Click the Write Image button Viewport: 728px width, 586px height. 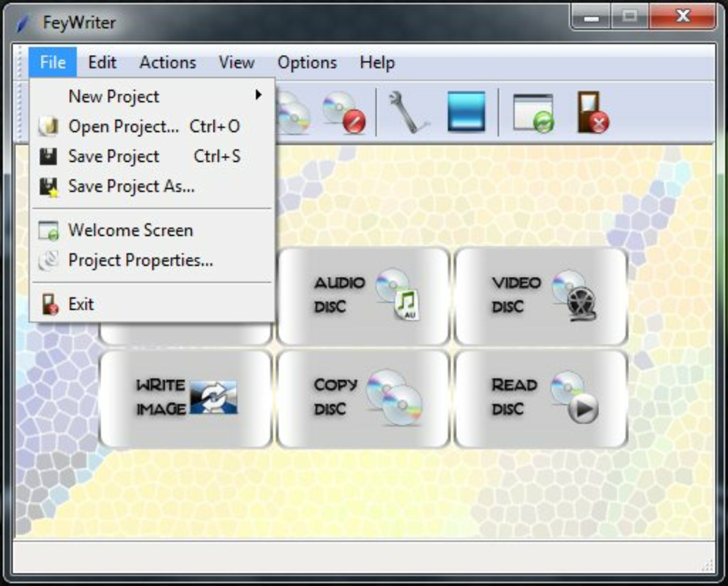click(x=186, y=399)
